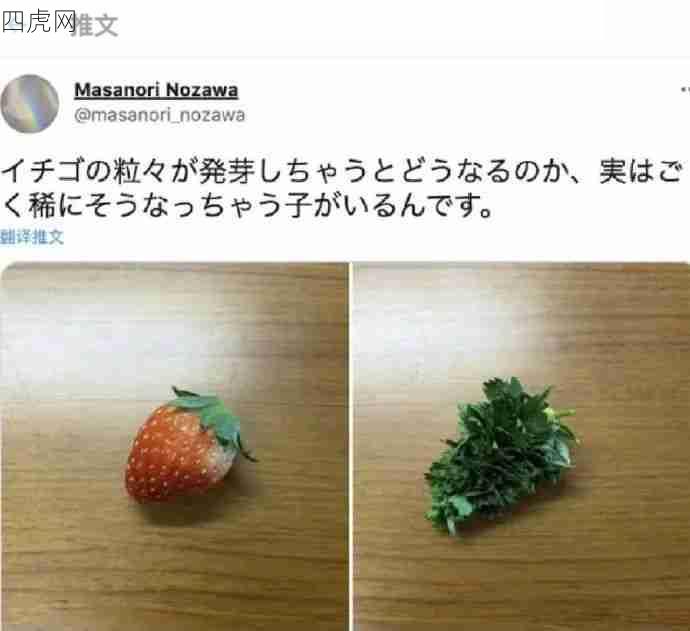The image size is (690, 631).
Task: Open the left strawberry photo
Action: [x=174, y=446]
